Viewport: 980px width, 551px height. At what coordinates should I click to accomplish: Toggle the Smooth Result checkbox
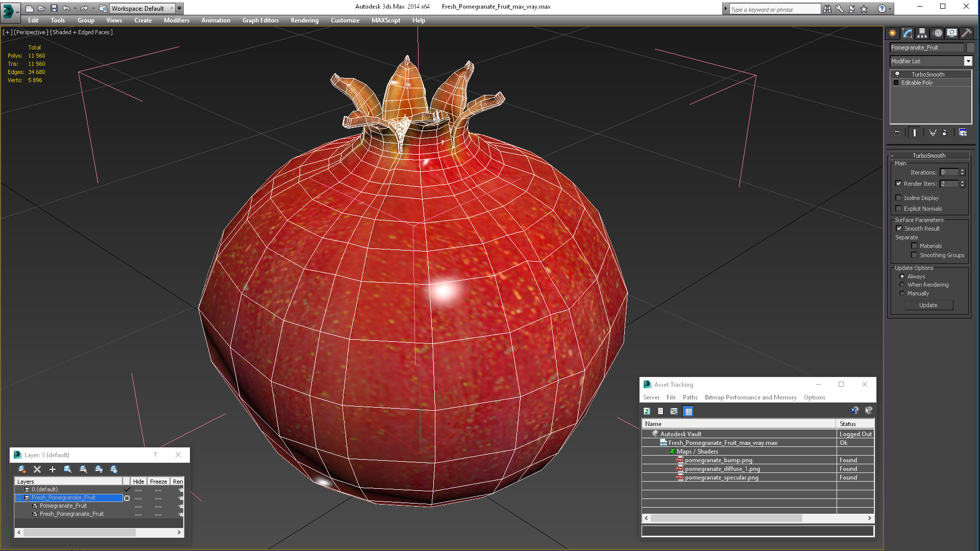(x=898, y=228)
